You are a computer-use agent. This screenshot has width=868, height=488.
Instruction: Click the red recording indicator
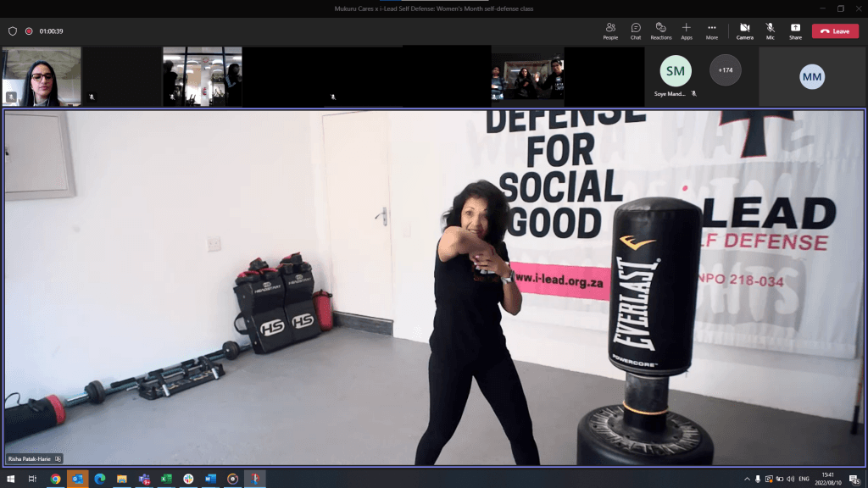[x=29, y=31]
